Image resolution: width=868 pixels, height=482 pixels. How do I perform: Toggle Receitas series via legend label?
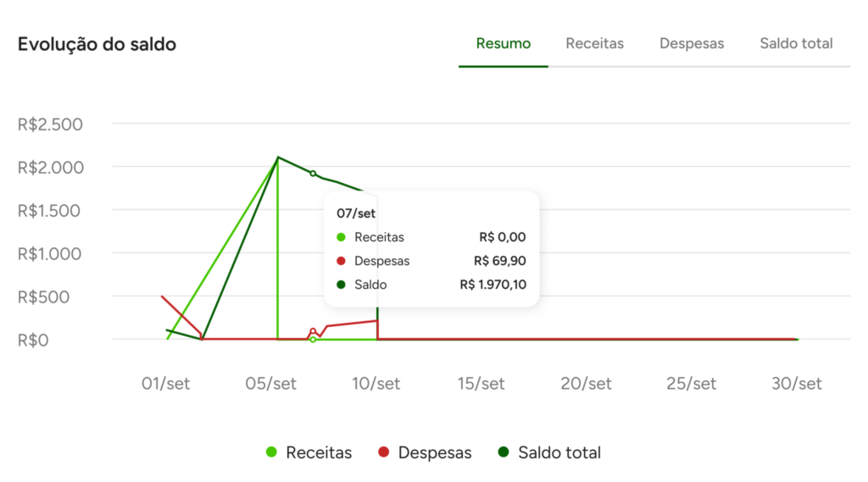coord(319,452)
